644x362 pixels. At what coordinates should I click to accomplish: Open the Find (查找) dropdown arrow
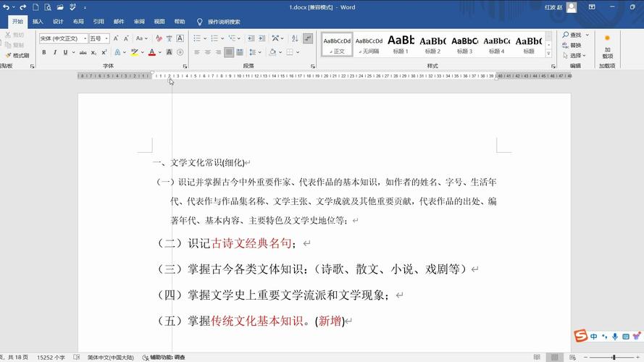pyautogui.click(x=587, y=35)
